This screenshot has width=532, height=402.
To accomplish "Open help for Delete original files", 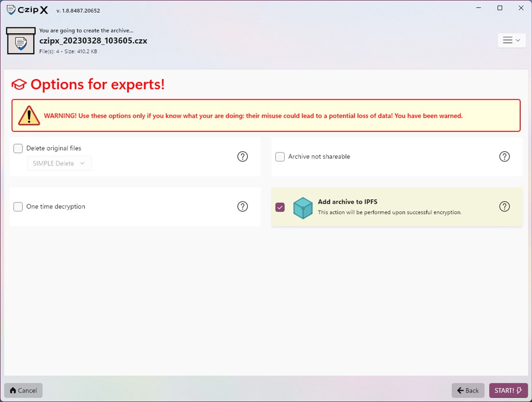I will click(x=243, y=156).
